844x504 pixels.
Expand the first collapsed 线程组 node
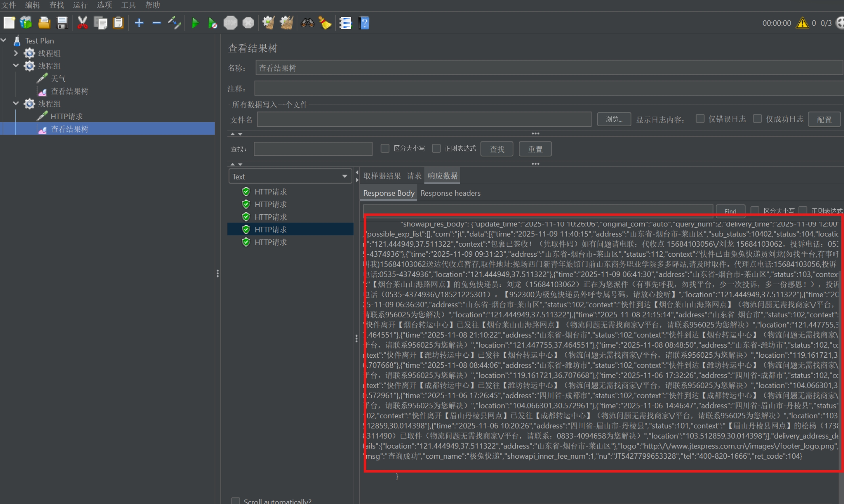(x=16, y=53)
